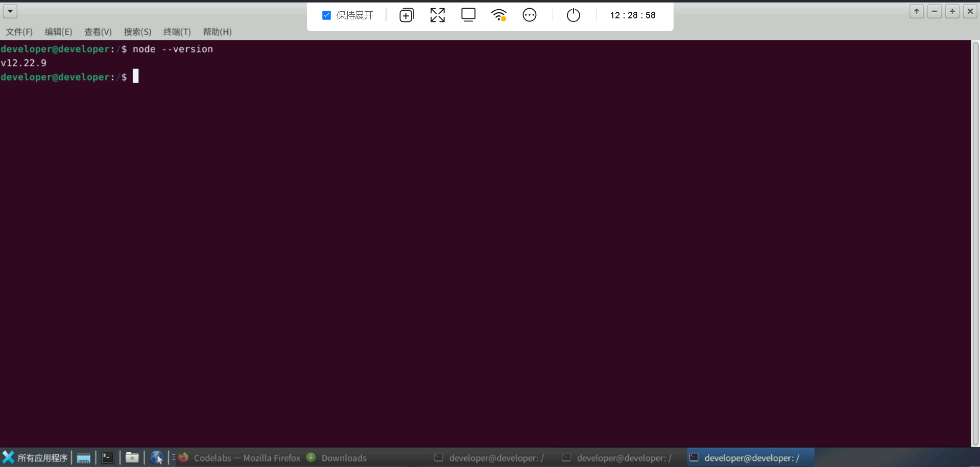Image resolution: width=980 pixels, height=467 pixels.
Task: Open the 帮助(H) menu
Action: 218,32
